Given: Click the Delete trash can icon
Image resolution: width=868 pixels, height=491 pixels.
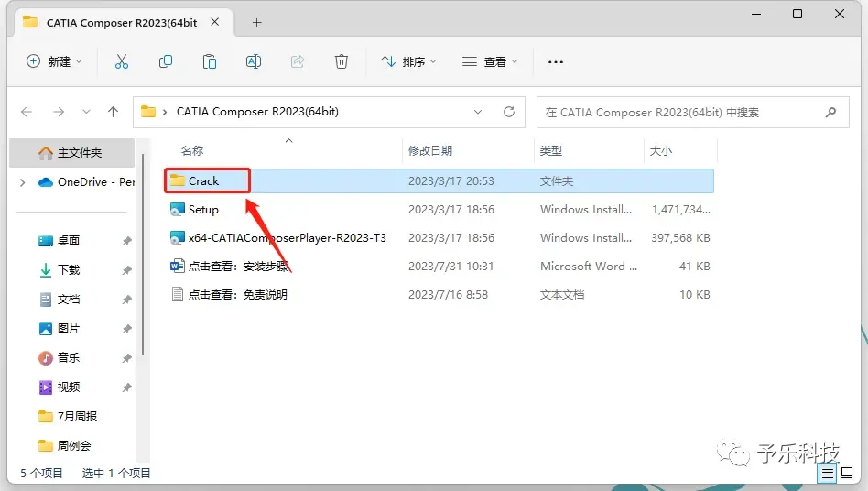Looking at the screenshot, I should point(341,61).
